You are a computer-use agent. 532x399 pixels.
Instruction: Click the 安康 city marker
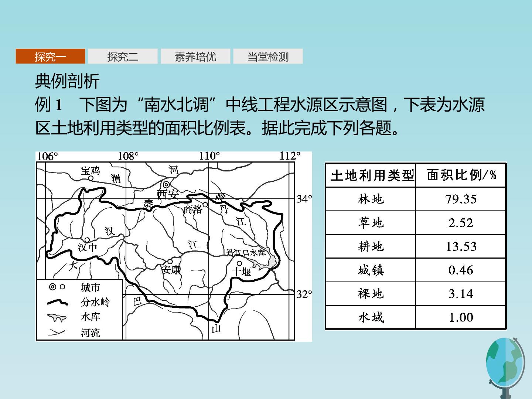coord(170,262)
